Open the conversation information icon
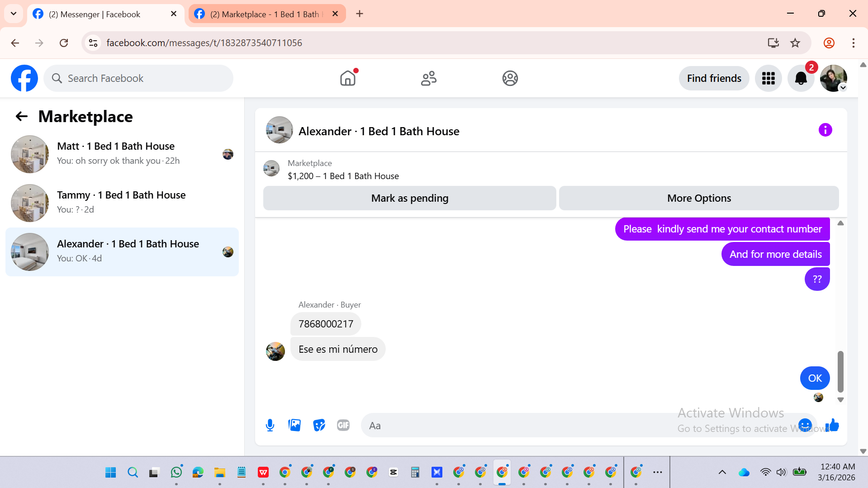The image size is (868, 488). [825, 130]
